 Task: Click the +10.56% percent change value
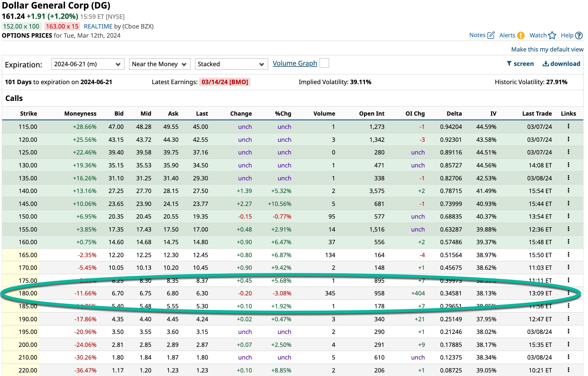click(x=279, y=204)
